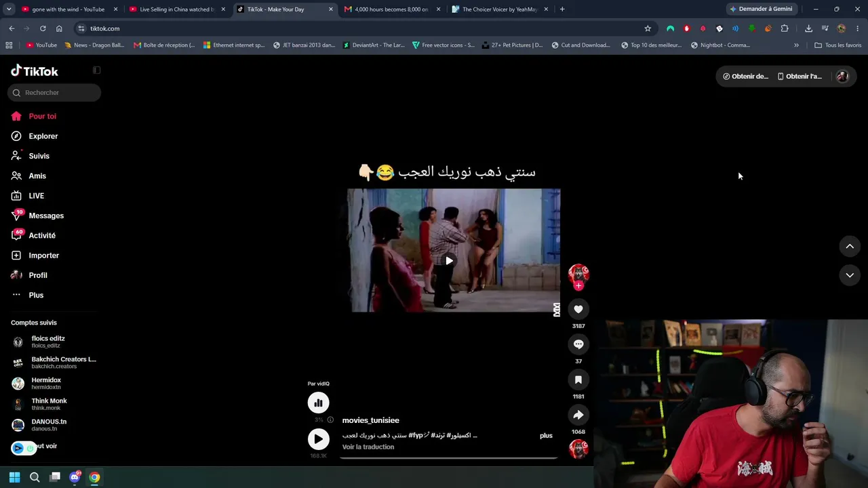Seek on the video progress bar
This screenshot has height=488, width=868.
tap(448, 457)
